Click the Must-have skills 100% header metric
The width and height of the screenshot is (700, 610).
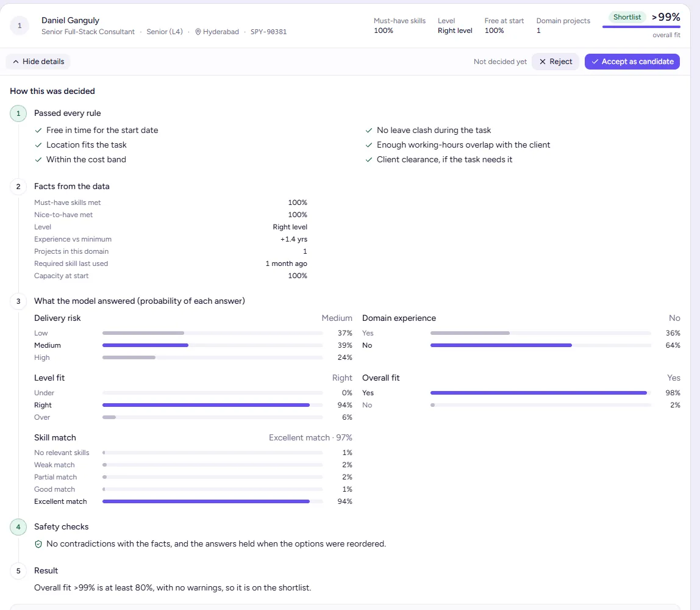click(399, 26)
